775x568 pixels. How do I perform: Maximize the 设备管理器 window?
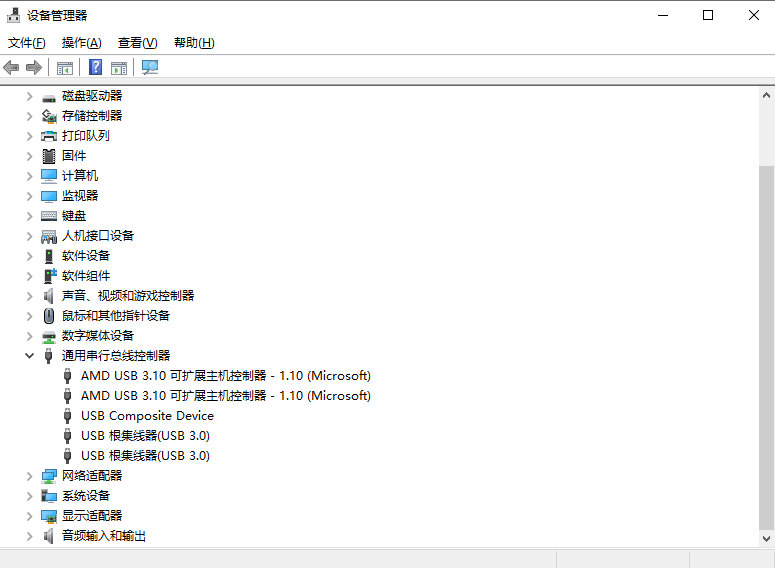(708, 15)
